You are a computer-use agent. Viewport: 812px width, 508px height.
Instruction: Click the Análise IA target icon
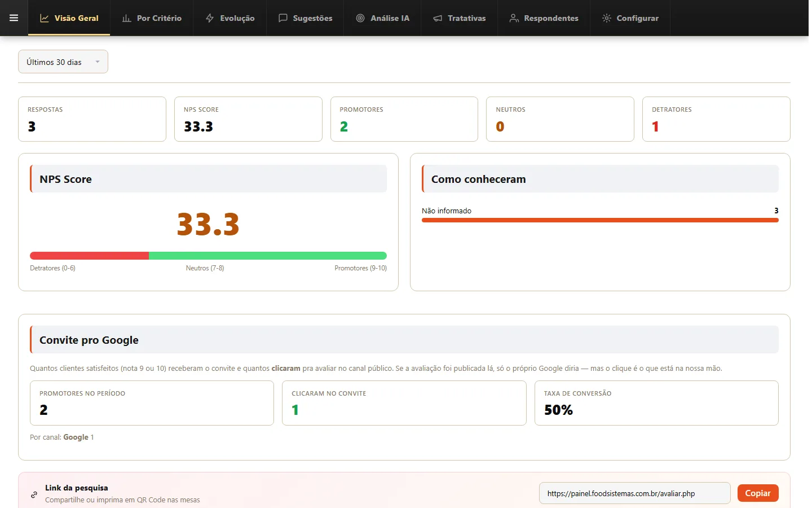click(360, 18)
